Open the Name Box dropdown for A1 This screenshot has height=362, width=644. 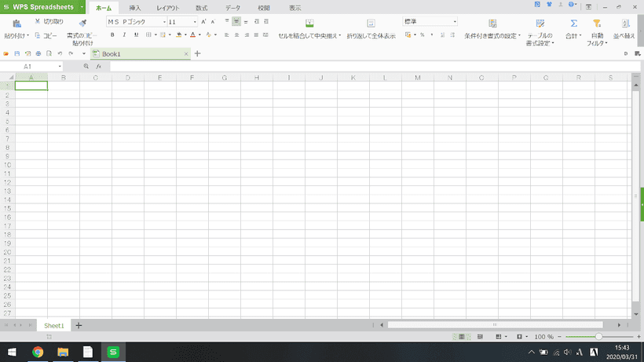(60, 67)
